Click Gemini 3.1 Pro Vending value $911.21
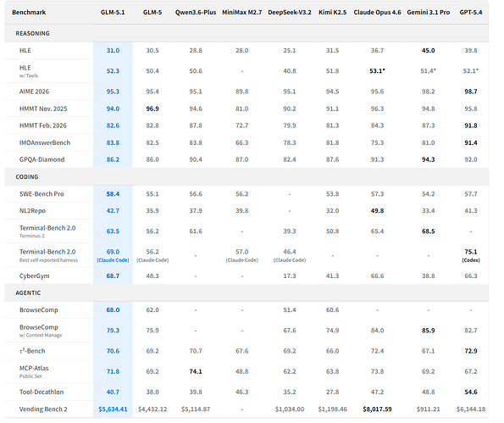Screen dimensions: 504x423 (428, 409)
